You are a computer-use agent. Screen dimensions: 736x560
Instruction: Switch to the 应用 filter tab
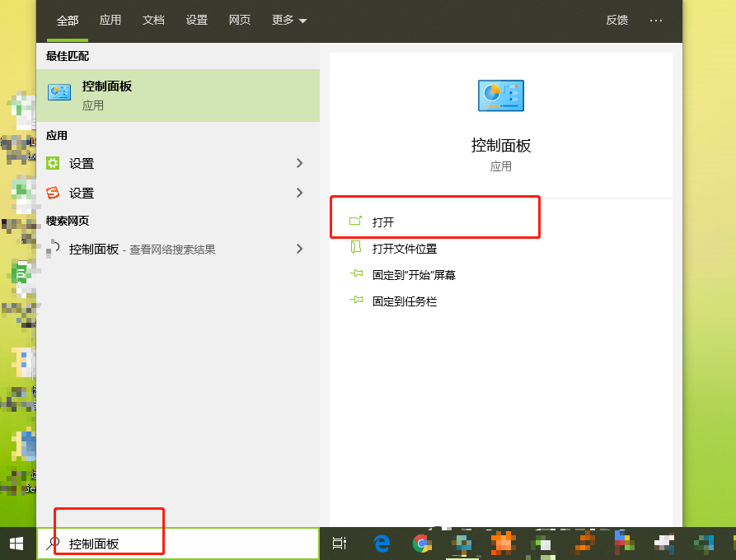(110, 21)
